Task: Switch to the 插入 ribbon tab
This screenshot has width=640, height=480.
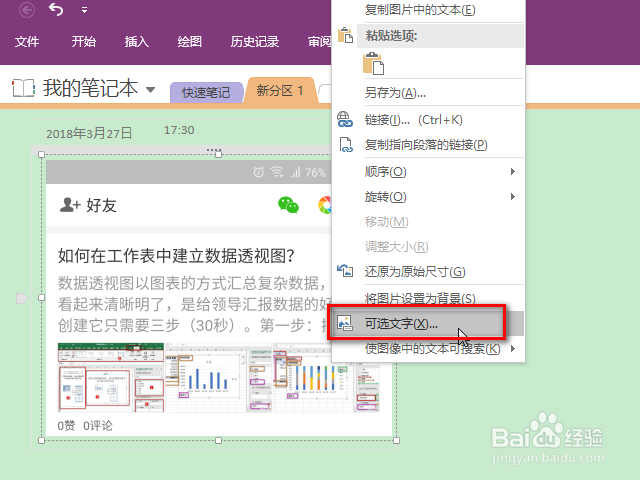Action: pyautogui.click(x=137, y=41)
